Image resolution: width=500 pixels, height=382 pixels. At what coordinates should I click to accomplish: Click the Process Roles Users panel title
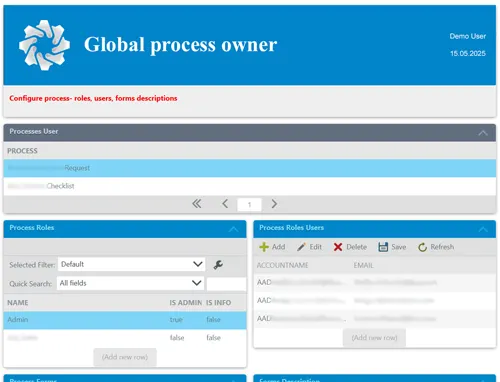coord(292,228)
